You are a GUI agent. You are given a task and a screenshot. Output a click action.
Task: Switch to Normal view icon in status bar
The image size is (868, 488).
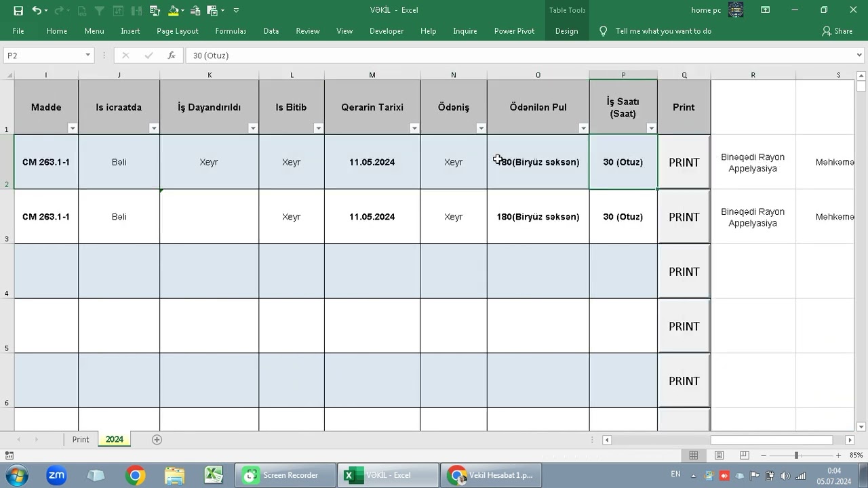click(x=694, y=455)
